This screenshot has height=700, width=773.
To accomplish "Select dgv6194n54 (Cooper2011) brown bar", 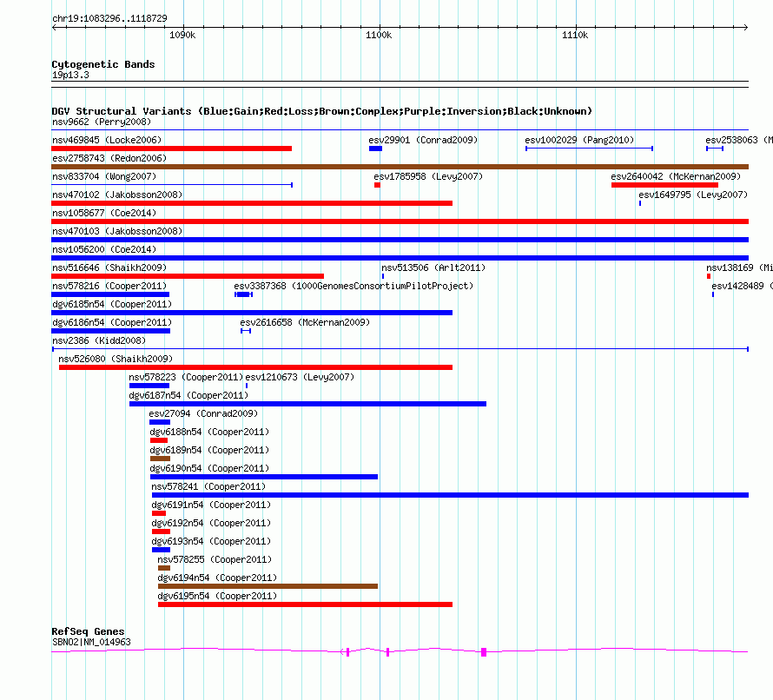I will (268, 586).
